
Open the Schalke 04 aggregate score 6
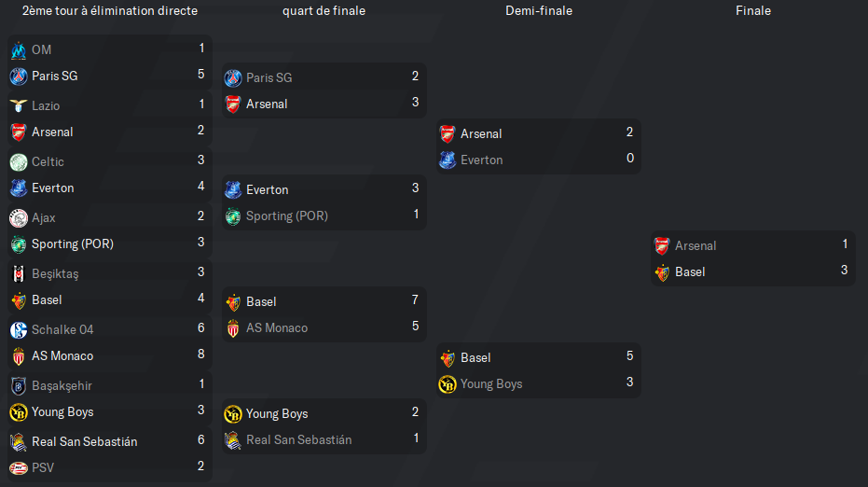click(201, 328)
